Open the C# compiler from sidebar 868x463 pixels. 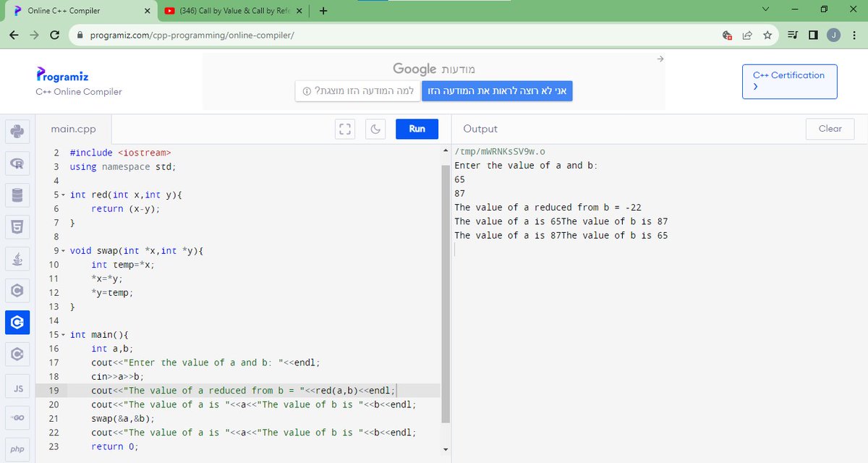[17, 354]
